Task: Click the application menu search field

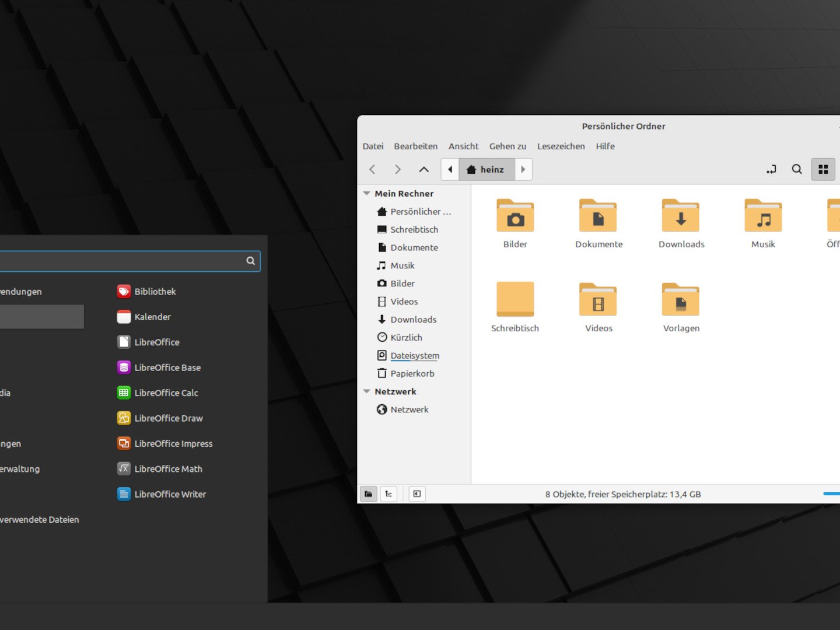Action: pyautogui.click(x=123, y=261)
